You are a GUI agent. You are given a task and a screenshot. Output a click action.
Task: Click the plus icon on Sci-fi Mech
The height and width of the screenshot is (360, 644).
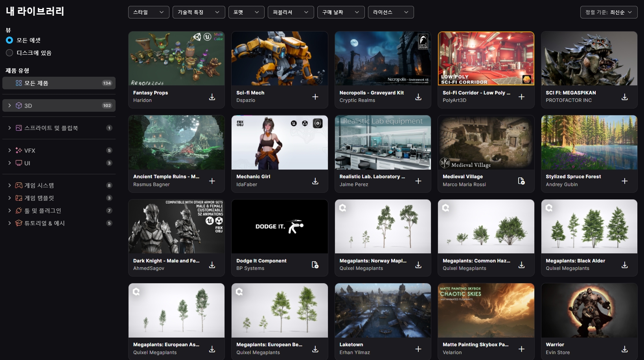click(315, 97)
